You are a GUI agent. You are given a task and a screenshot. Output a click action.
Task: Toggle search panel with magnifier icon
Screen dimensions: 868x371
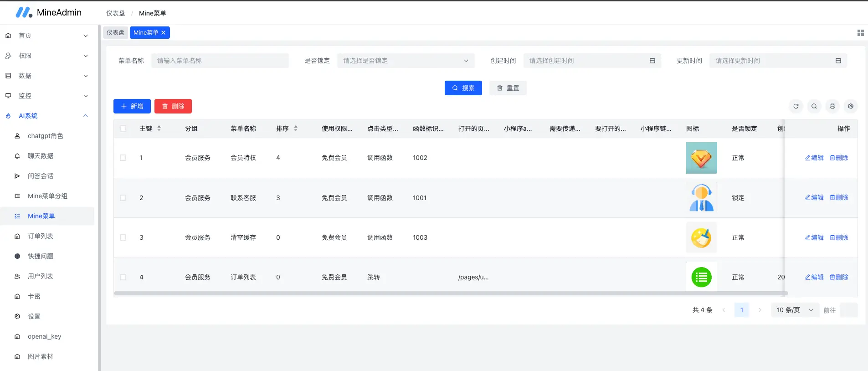[x=814, y=106]
